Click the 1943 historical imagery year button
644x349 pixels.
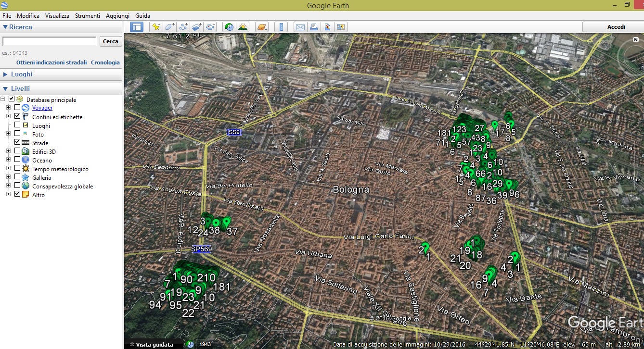point(206,344)
